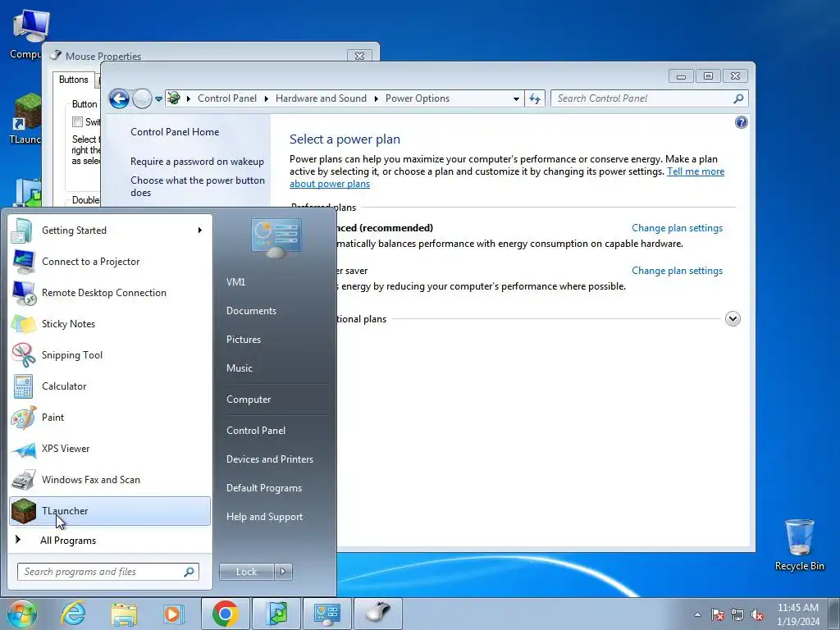Screen dimensions: 840x630
Task: Click the network tray icon
Action: pyautogui.click(x=737, y=615)
